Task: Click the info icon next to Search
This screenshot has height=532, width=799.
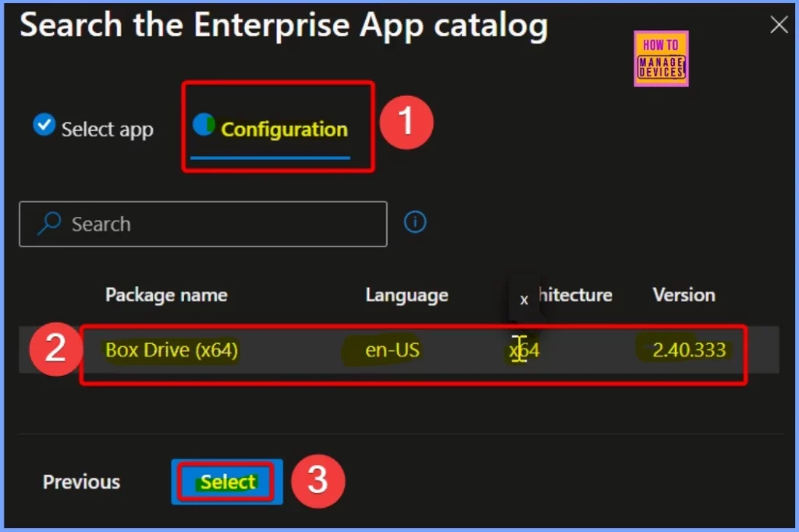Action: (415, 222)
